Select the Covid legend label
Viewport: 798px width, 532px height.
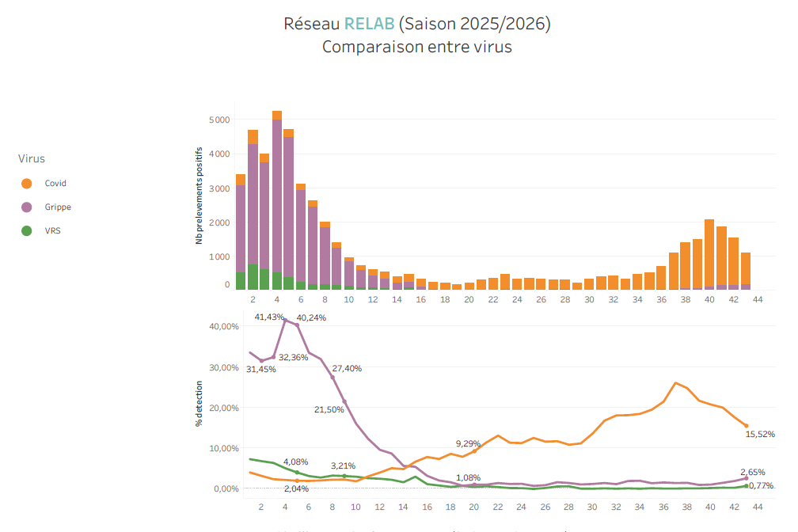pyautogui.click(x=55, y=184)
